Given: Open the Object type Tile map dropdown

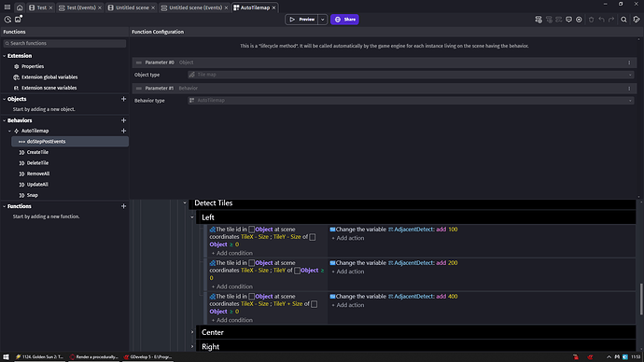Looking at the screenshot, I should point(411,75).
